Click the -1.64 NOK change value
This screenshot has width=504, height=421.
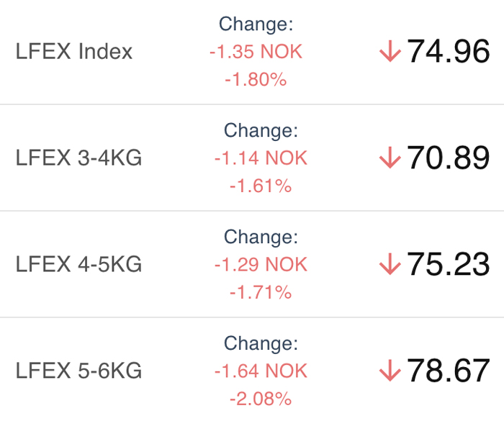click(261, 371)
